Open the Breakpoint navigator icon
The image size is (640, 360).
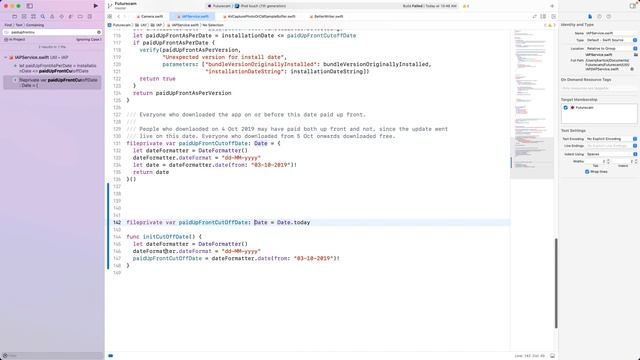click(x=80, y=17)
